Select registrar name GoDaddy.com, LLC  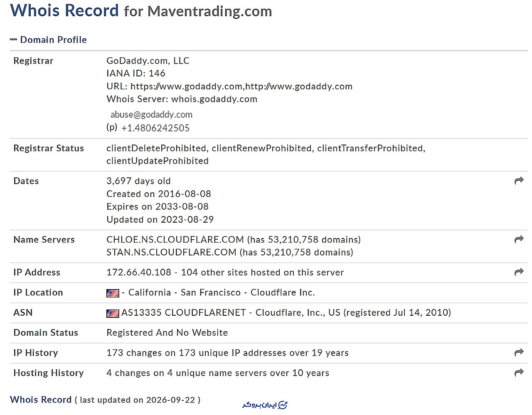click(148, 61)
